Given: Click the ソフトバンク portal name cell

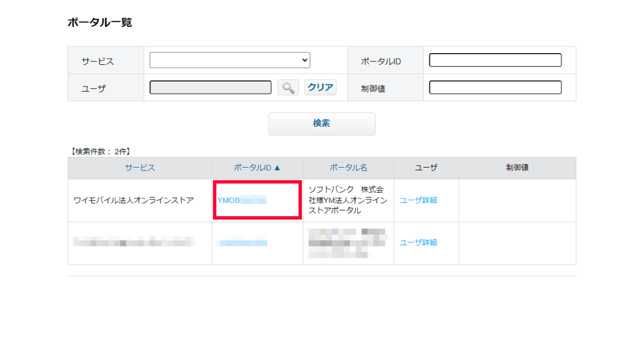Looking at the screenshot, I should click(347, 200).
